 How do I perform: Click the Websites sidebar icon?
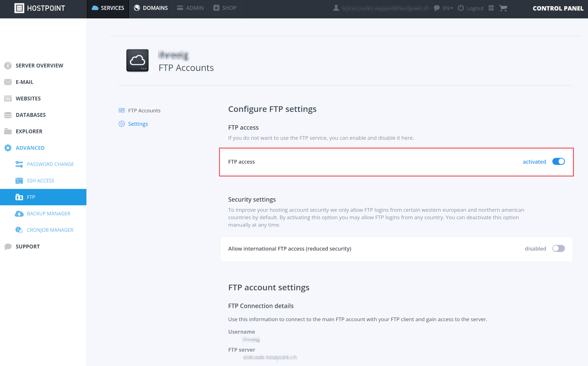(x=8, y=99)
